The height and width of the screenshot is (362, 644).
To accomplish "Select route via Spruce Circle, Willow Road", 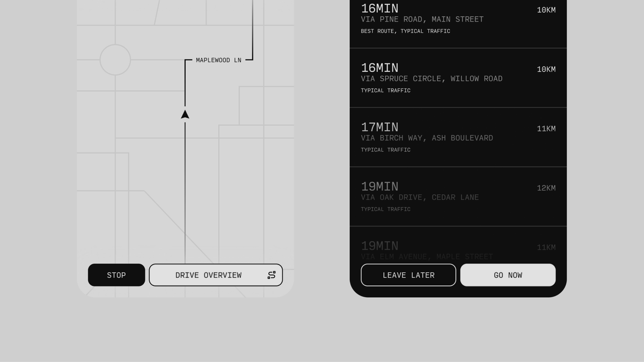I will (x=458, y=78).
